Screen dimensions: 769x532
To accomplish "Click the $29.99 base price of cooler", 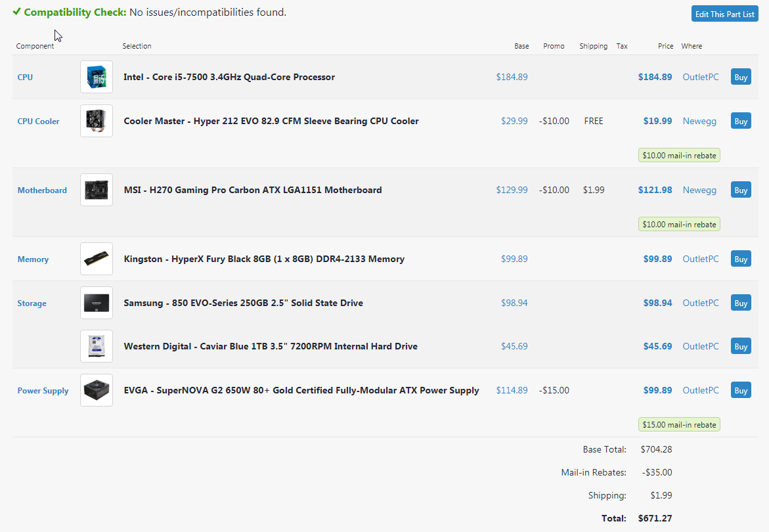I will click(514, 121).
